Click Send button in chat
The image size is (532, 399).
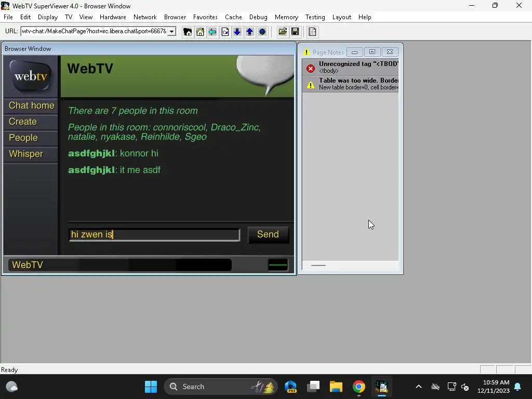pos(268,234)
